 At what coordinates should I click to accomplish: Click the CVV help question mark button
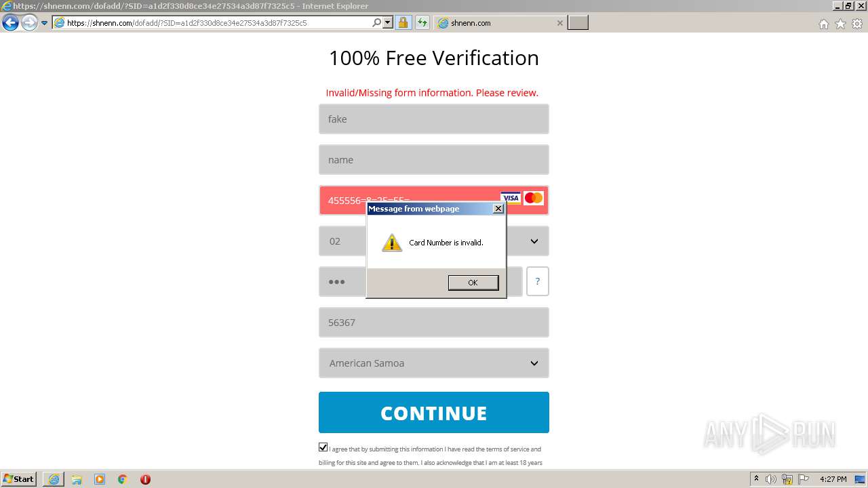[x=538, y=281]
